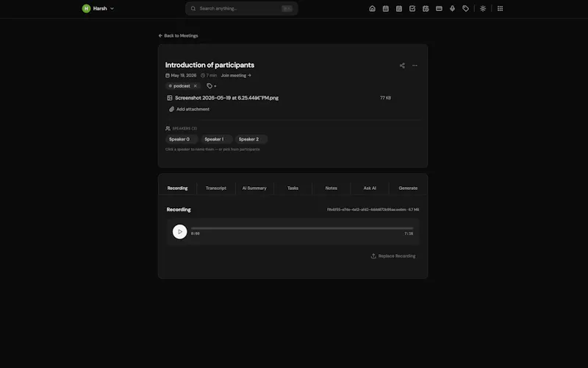Switch to the AI Summary tab
Image resolution: width=588 pixels, height=368 pixels.
pyautogui.click(x=254, y=188)
